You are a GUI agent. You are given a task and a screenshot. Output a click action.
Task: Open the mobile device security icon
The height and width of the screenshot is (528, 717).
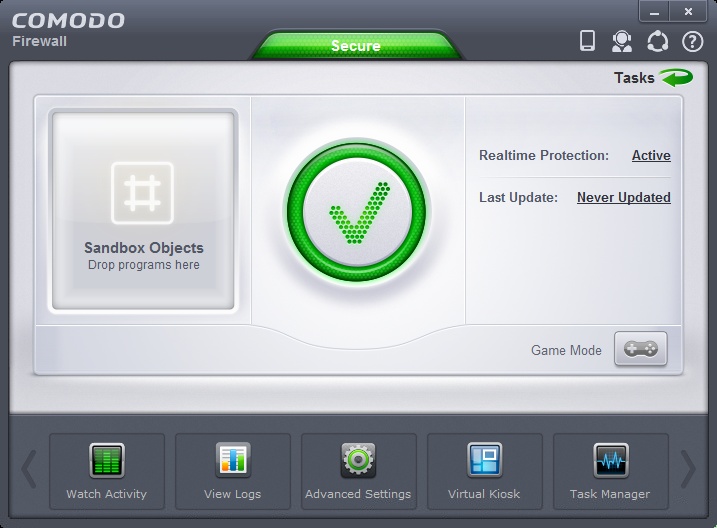(588, 41)
